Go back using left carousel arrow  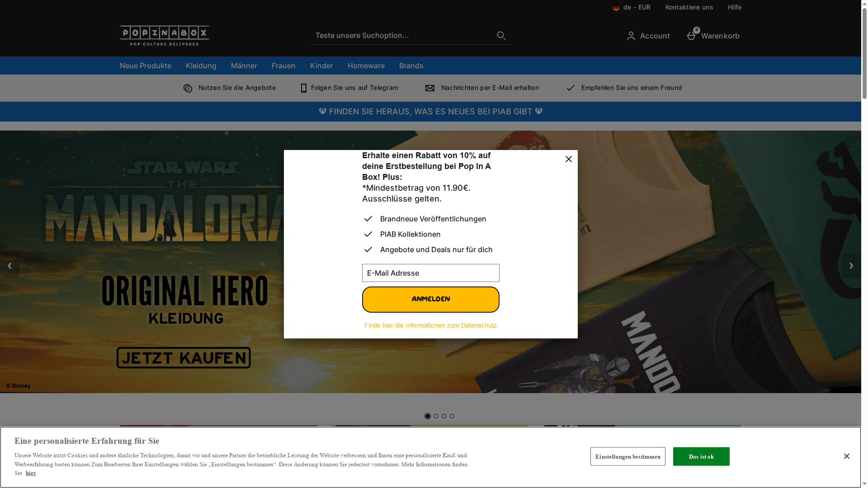(9, 265)
